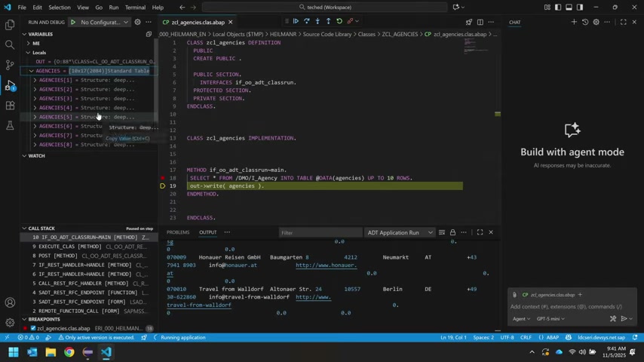Open the File menu

pos(22,8)
